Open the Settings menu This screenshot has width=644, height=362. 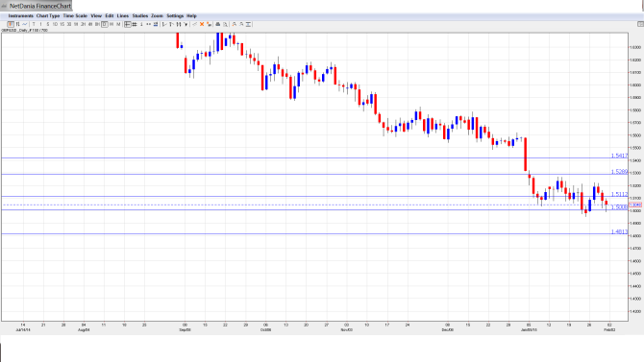175,15
